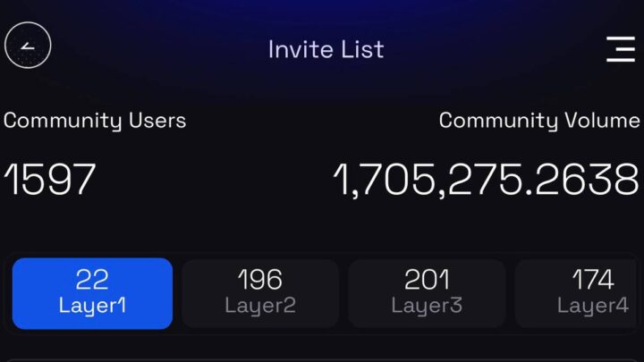
Task: Switch to the Layer2 tab
Action: (260, 293)
